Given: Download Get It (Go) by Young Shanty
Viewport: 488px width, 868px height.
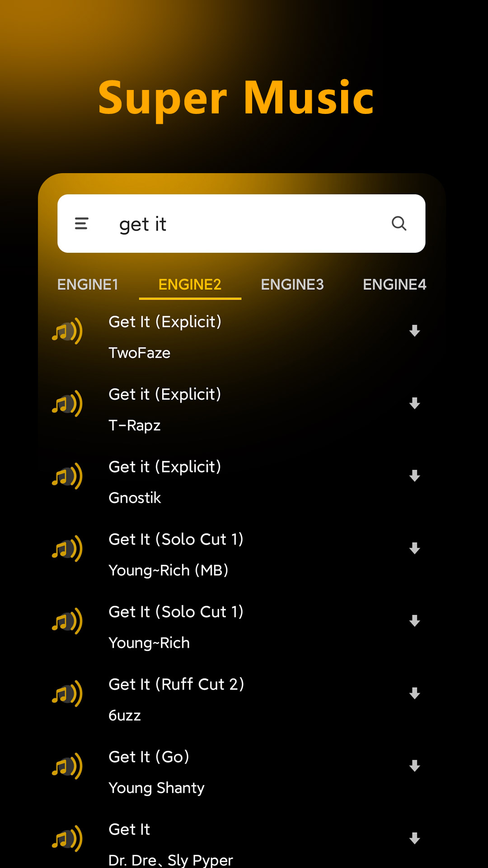Looking at the screenshot, I should tap(414, 766).
